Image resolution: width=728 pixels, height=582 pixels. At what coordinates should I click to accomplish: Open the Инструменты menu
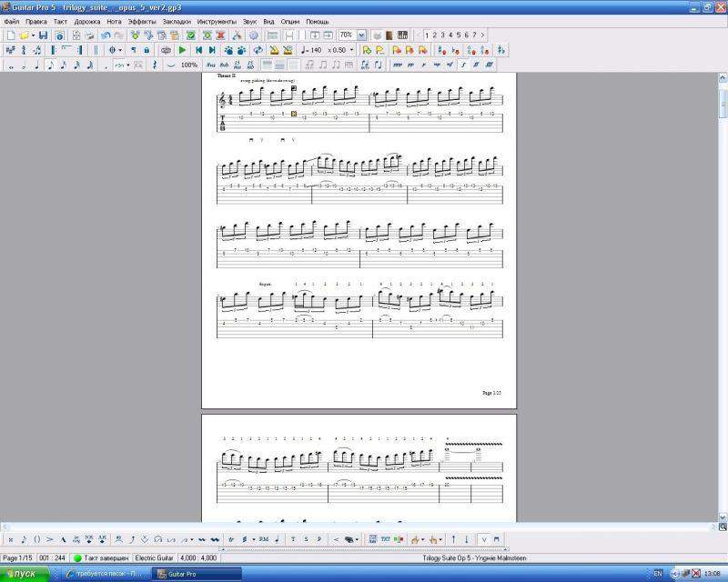point(217,22)
